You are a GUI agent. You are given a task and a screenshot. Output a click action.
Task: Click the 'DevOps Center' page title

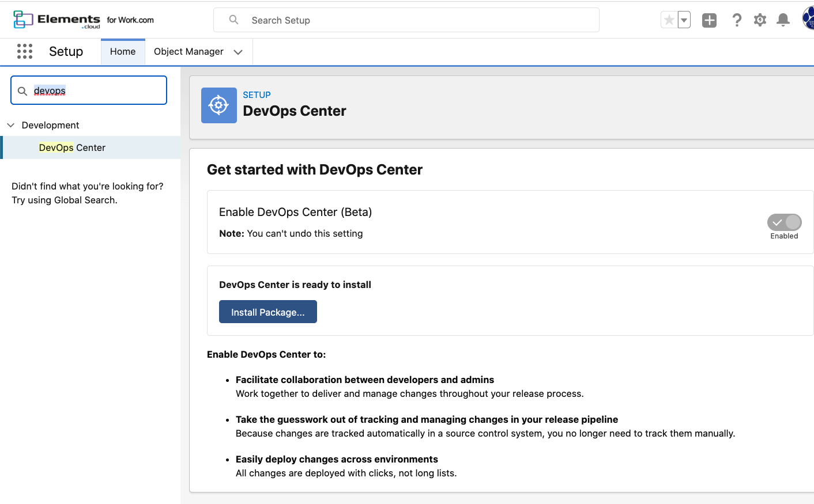[x=295, y=111]
